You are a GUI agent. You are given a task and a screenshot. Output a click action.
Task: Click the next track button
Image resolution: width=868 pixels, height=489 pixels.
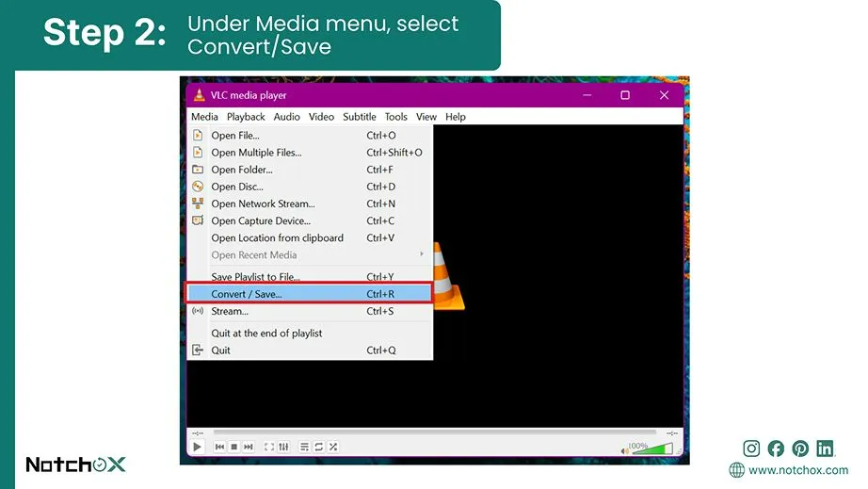[248, 447]
